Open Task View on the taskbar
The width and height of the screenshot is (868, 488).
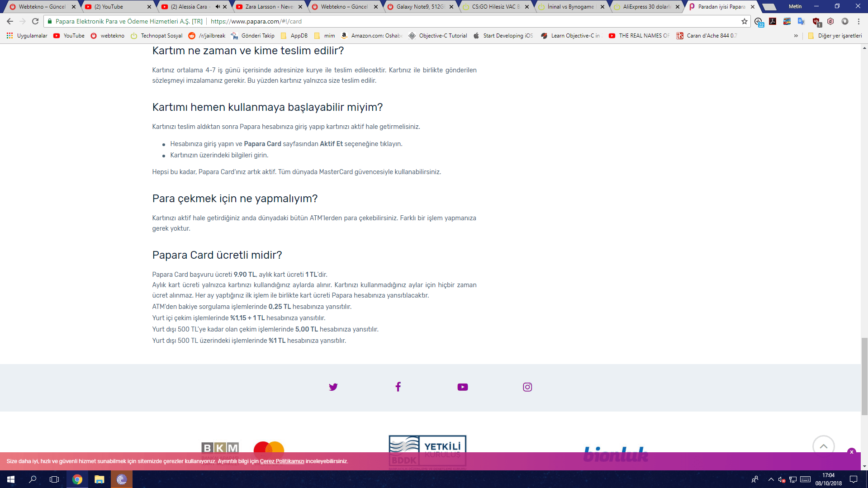54,479
